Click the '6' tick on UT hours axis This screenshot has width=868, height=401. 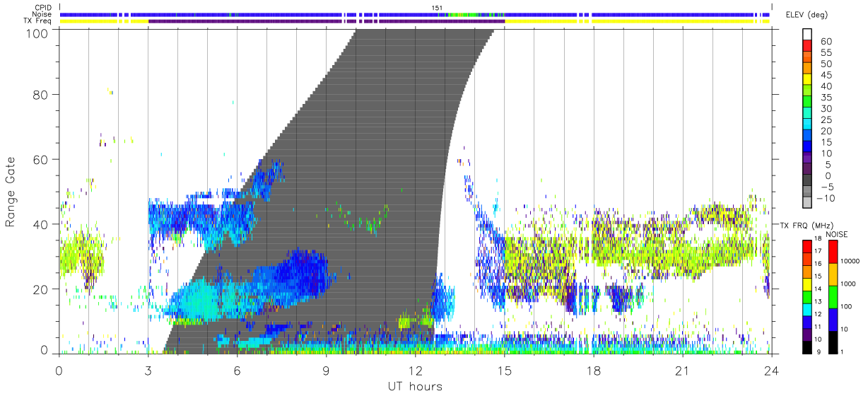click(237, 371)
